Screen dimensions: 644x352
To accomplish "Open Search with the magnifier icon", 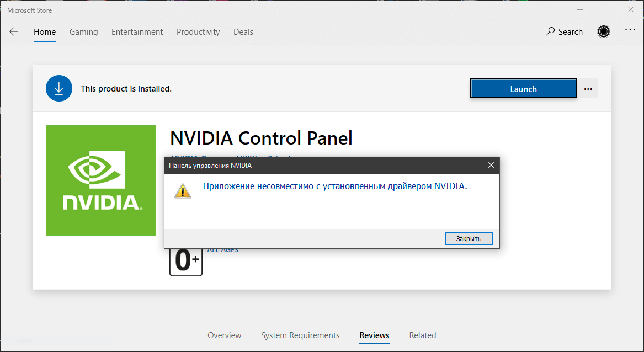I will (564, 31).
